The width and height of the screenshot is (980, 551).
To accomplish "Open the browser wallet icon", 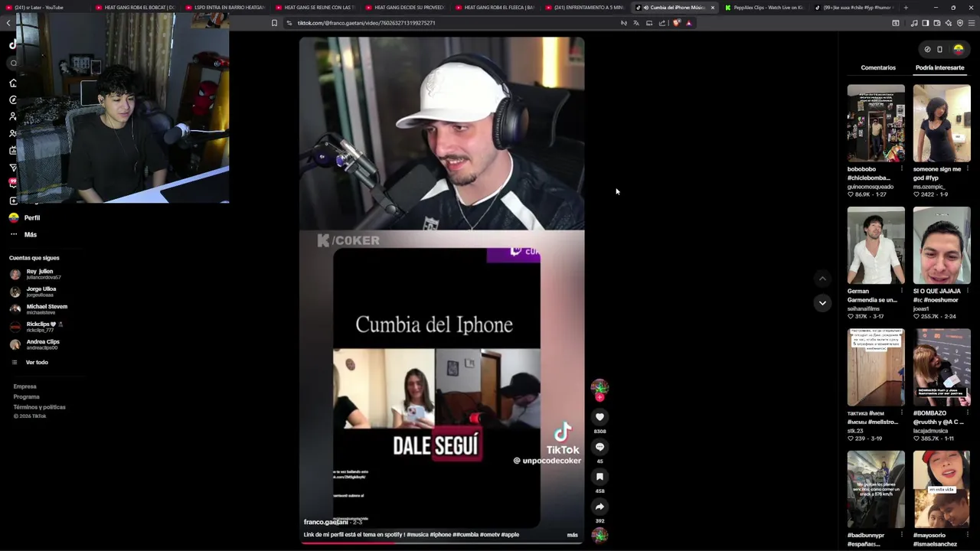I will 937,23.
